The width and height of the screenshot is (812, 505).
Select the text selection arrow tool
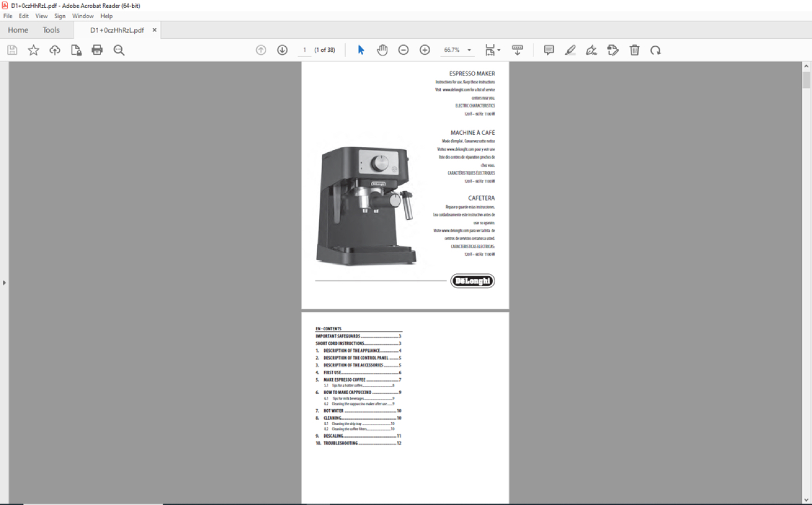click(x=360, y=50)
